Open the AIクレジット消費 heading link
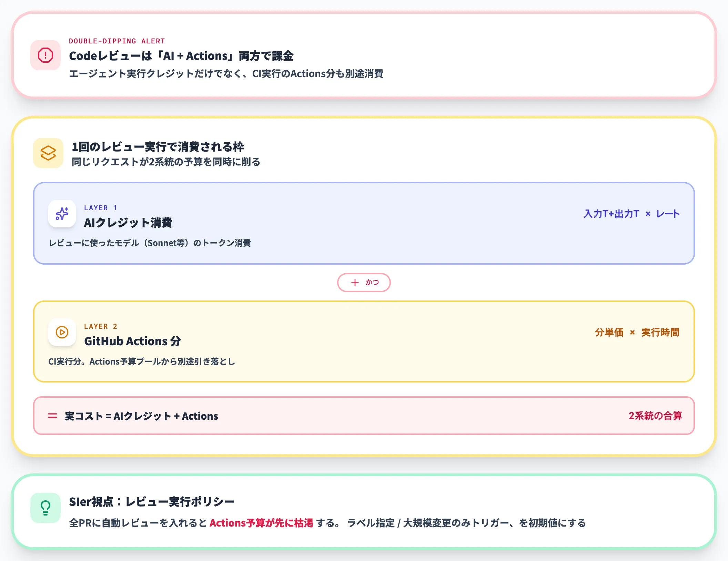 coord(129,223)
